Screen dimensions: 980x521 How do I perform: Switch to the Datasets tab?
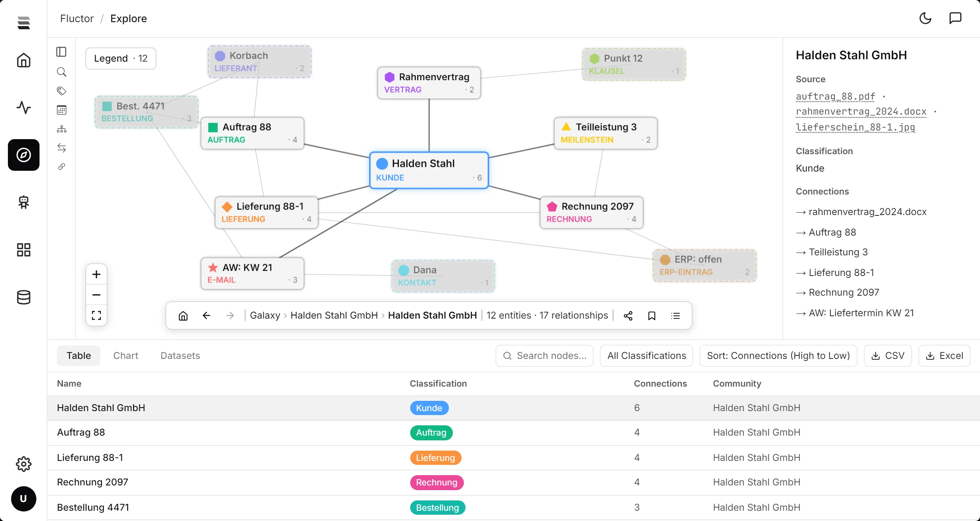pyautogui.click(x=180, y=356)
